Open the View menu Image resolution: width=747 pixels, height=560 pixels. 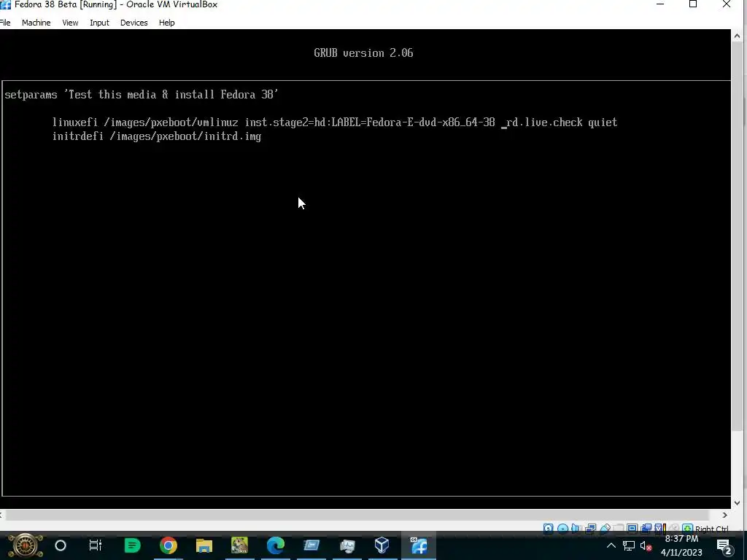click(70, 23)
